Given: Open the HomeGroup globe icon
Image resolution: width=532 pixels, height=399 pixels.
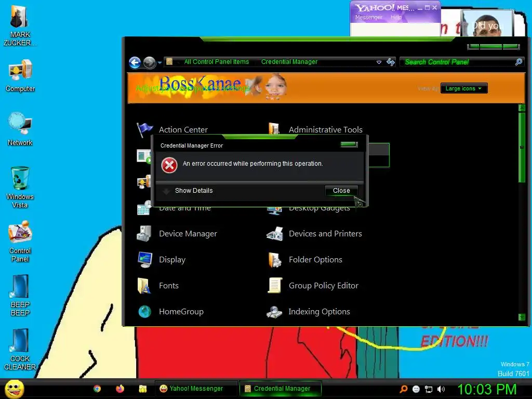Looking at the screenshot, I should click(x=144, y=312).
